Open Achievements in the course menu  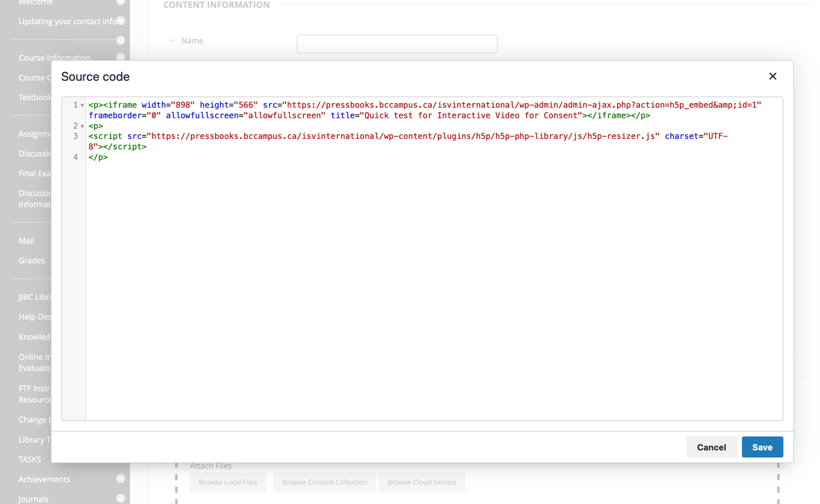[44, 479]
